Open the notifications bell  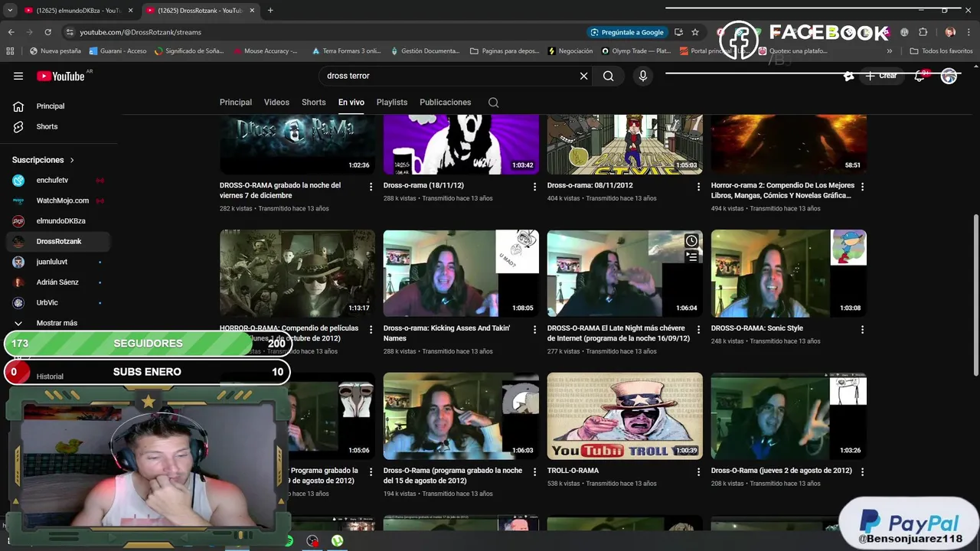(x=920, y=76)
